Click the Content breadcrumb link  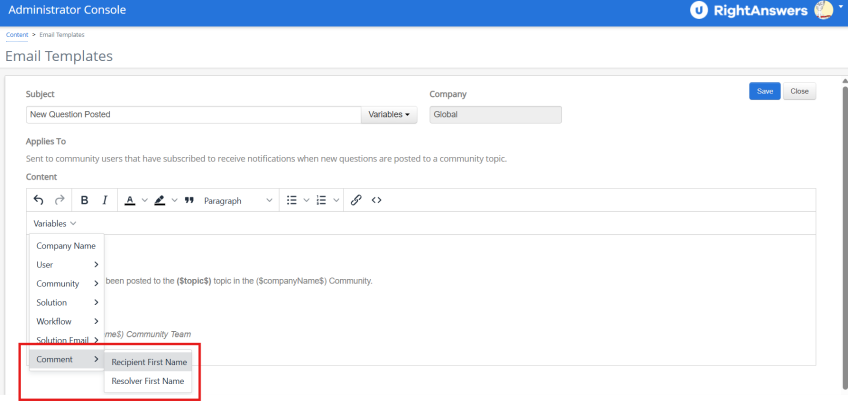click(x=16, y=35)
